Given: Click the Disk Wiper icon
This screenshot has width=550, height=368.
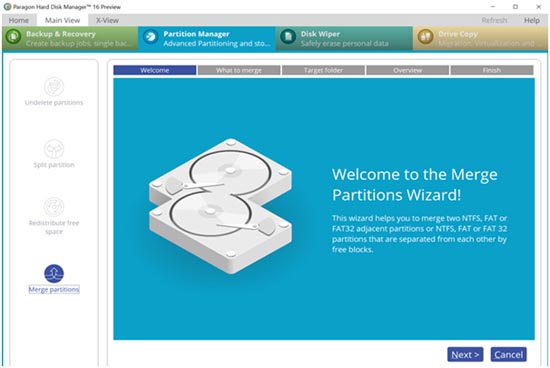Looking at the screenshot, I should [288, 36].
